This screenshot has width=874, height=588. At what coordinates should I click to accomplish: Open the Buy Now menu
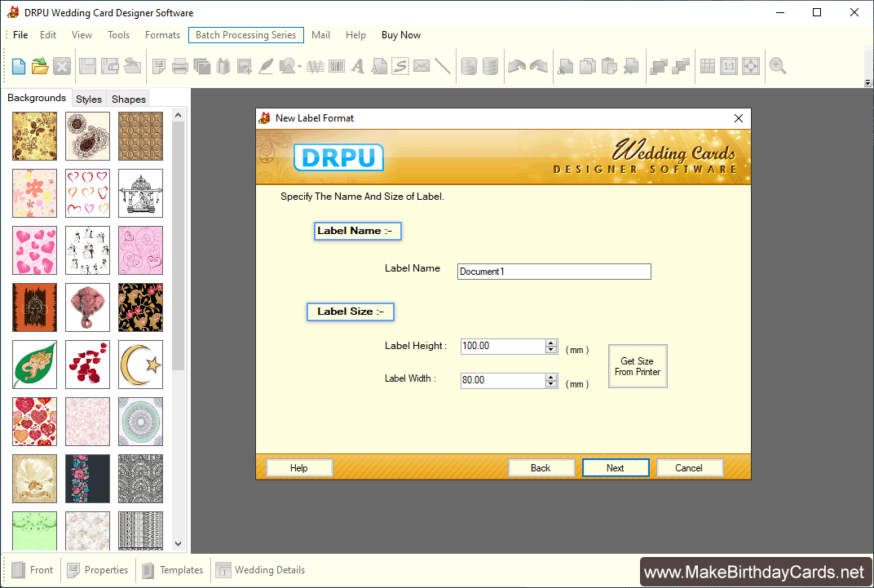tap(401, 34)
